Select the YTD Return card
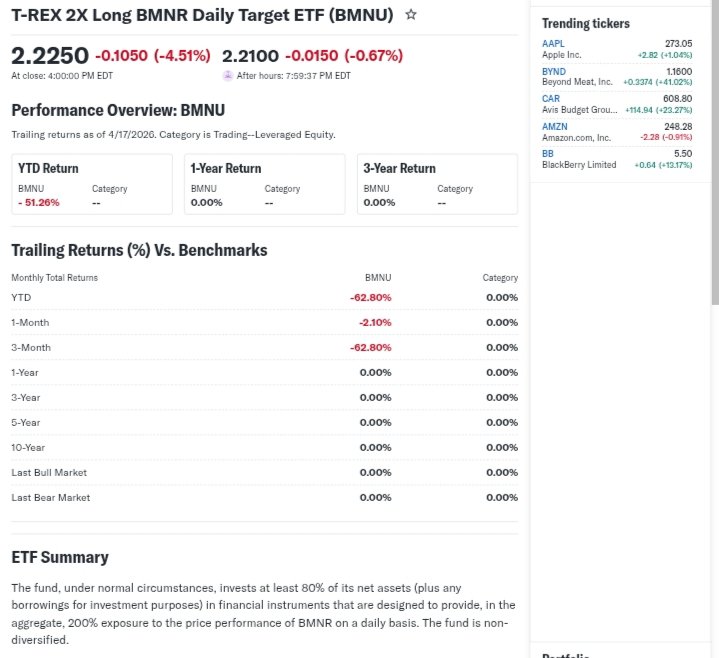The image size is (719, 658). [94, 184]
